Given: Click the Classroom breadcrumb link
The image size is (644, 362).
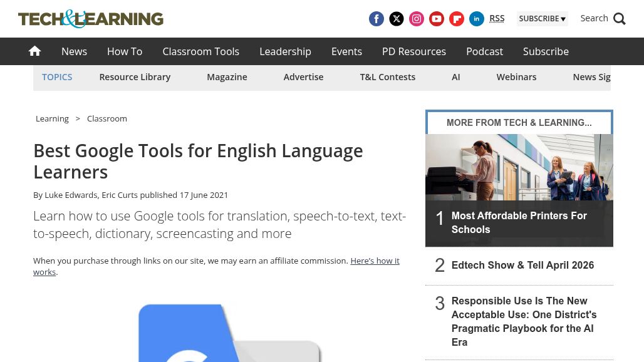Looking at the screenshot, I should 106,118.
